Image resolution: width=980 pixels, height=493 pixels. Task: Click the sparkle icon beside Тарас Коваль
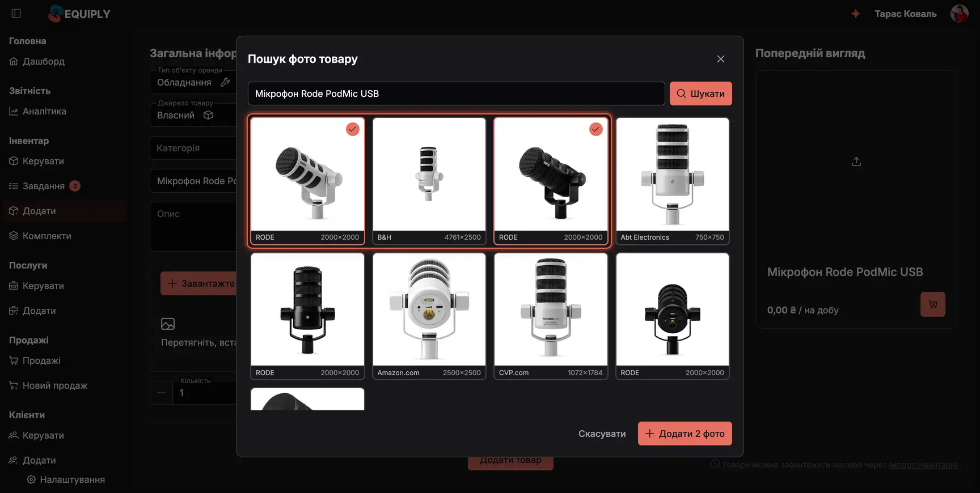[x=856, y=14]
